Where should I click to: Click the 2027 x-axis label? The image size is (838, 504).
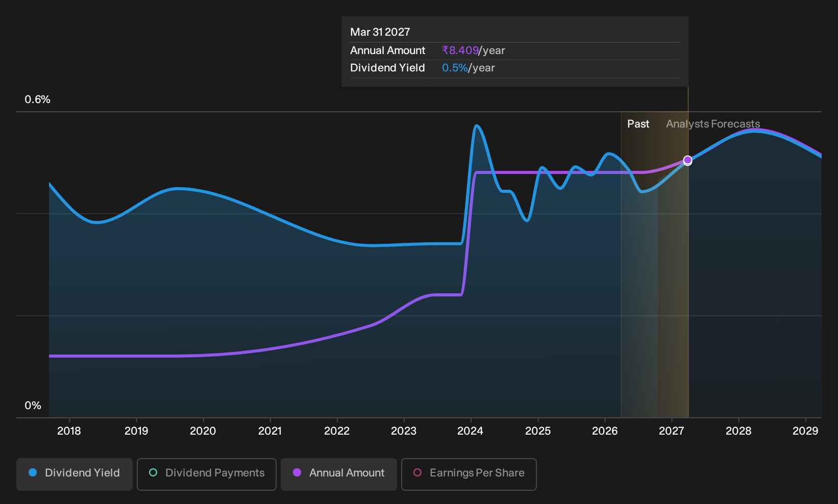point(672,431)
